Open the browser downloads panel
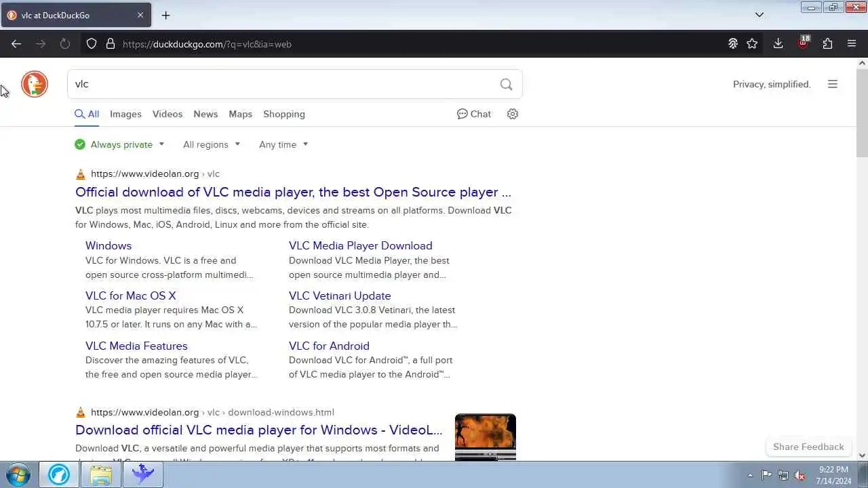The image size is (868, 488). click(778, 44)
